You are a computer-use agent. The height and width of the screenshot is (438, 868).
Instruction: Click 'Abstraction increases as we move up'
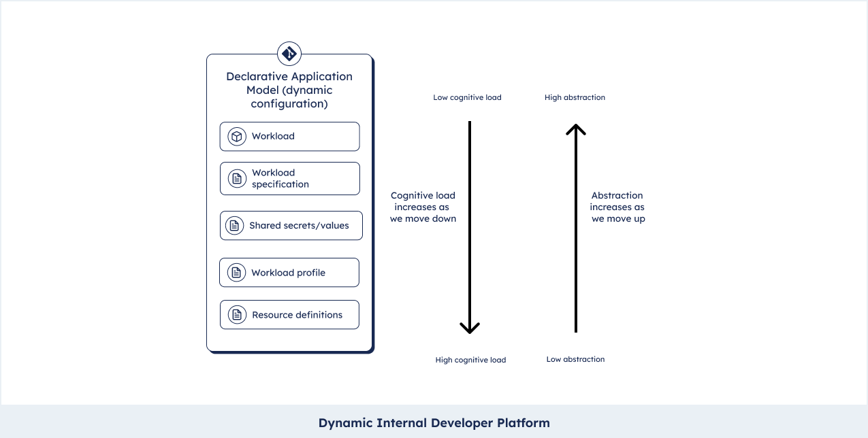[x=617, y=207]
